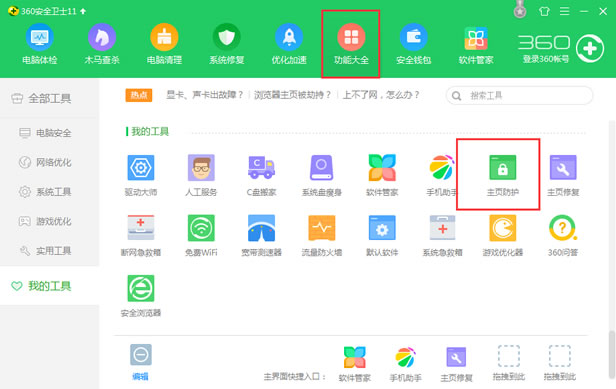
Task: Select 网络优化 category in sidebar
Action: (x=50, y=162)
